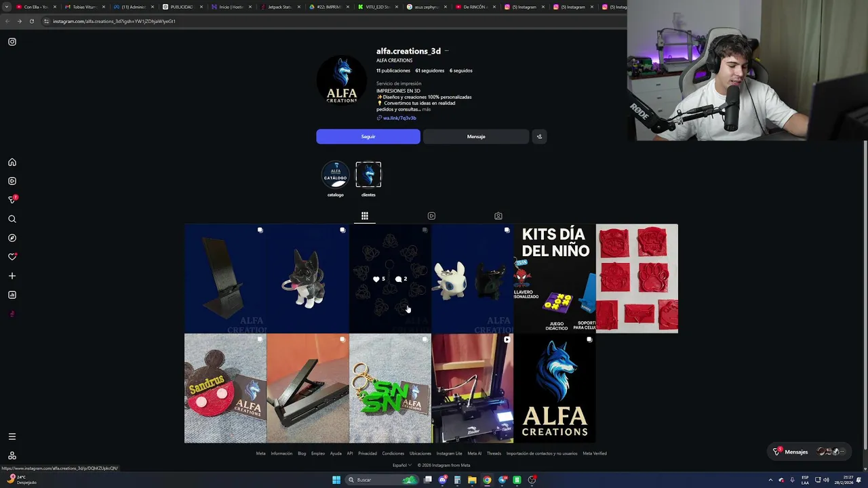The height and width of the screenshot is (488, 868).
Task: Switch to the 'PUBLICIDAD' browser tab
Action: coord(182,7)
